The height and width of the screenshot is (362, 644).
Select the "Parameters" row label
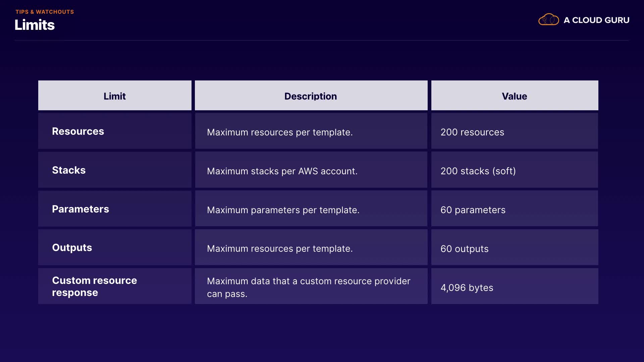click(80, 209)
